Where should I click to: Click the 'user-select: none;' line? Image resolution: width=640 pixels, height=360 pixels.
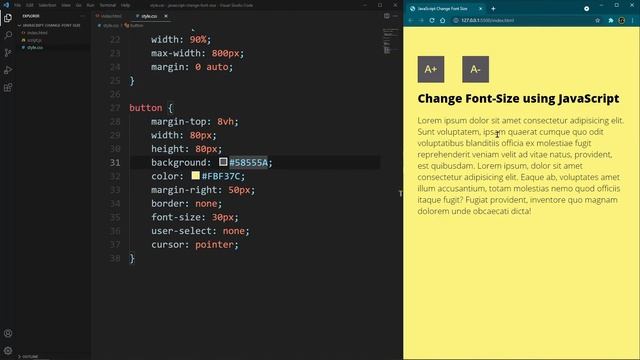coord(200,231)
